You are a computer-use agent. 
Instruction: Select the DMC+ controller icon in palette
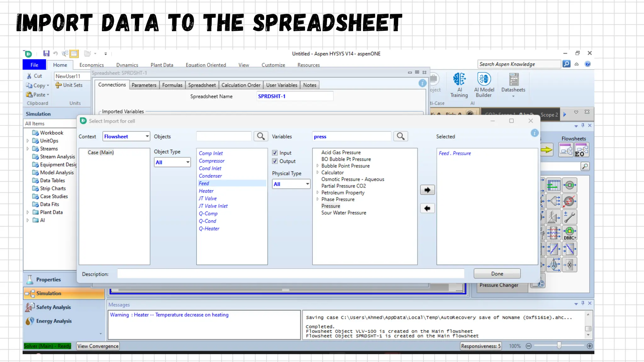click(569, 233)
